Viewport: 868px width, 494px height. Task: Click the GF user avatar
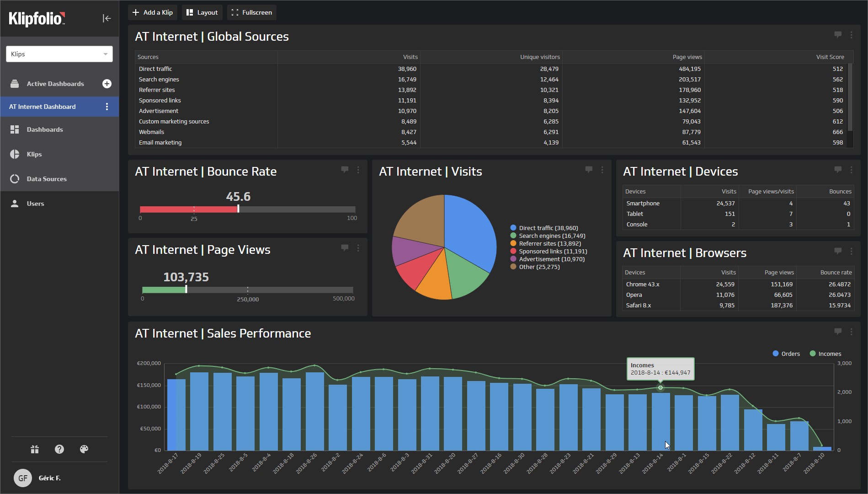pyautogui.click(x=22, y=478)
